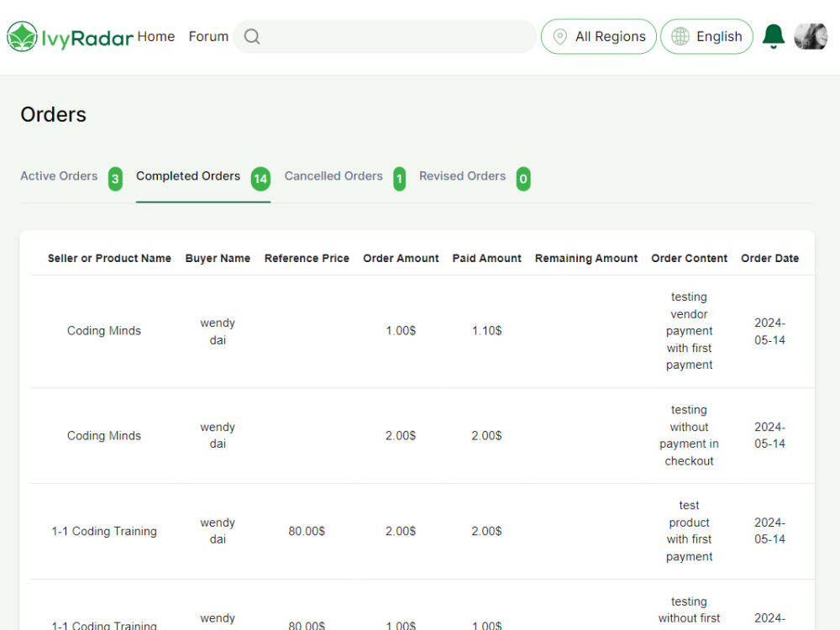The image size is (840, 630).
Task: Click 1-1 Coding Training in 'test product' row
Action: pos(104,532)
